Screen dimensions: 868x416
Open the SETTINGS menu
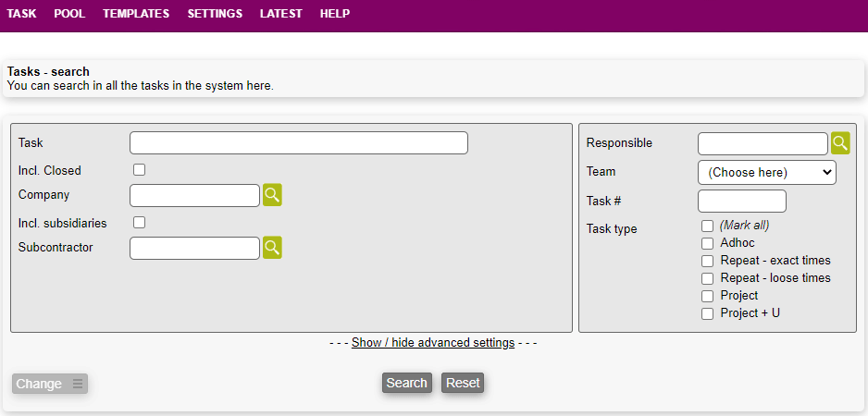(215, 14)
